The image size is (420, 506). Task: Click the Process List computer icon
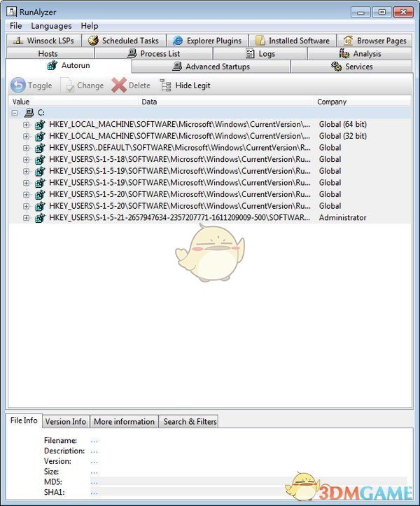pyautogui.click(x=132, y=53)
